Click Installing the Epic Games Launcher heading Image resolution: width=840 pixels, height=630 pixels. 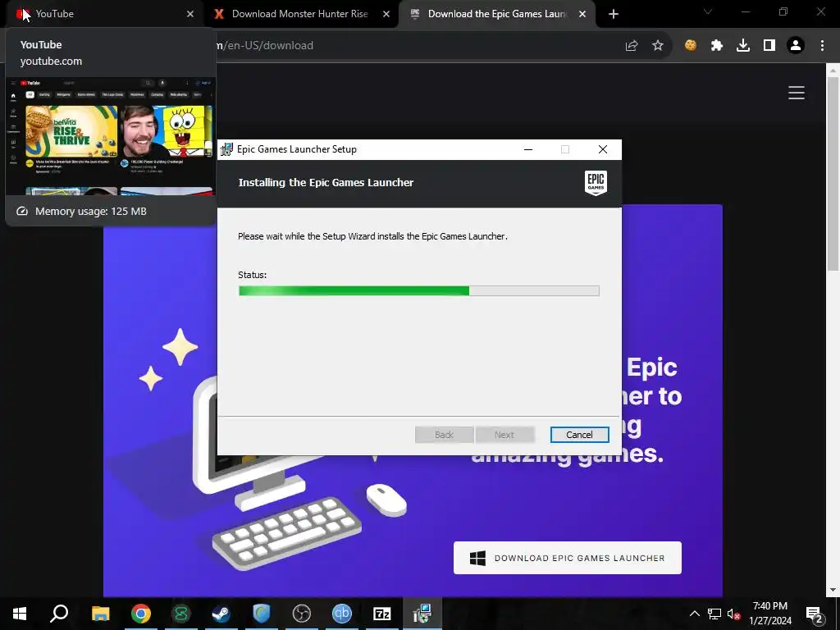coord(326,183)
